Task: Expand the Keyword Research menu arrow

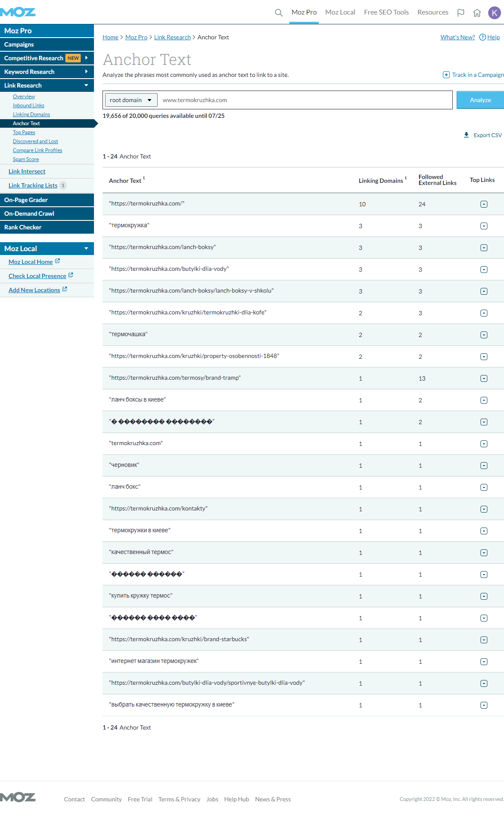Action: [x=86, y=71]
